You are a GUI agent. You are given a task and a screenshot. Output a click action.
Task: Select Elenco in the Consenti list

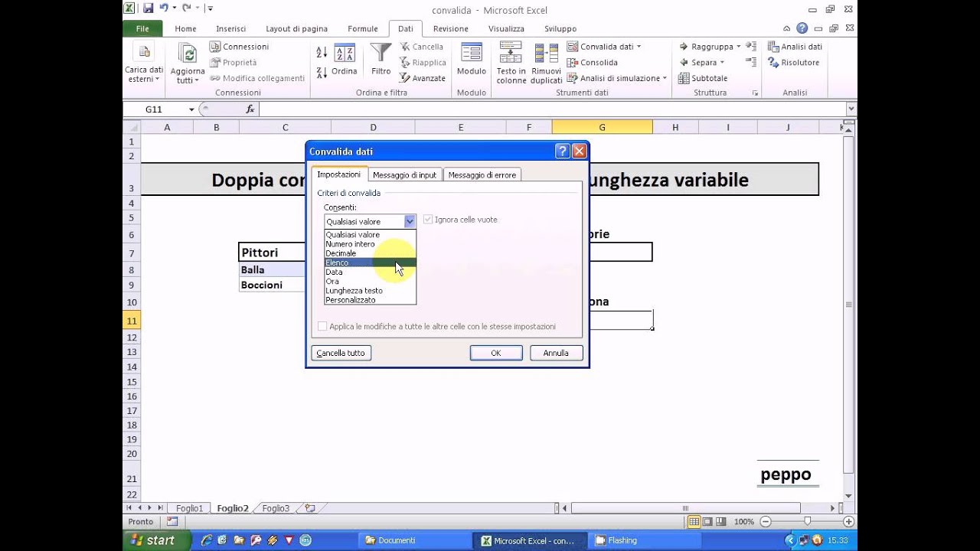click(x=371, y=262)
